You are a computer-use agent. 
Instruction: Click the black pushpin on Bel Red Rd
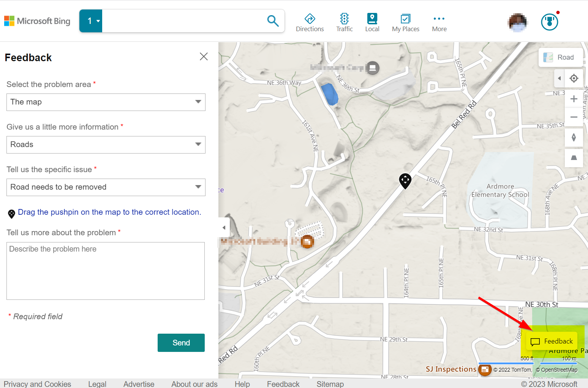pyautogui.click(x=405, y=181)
